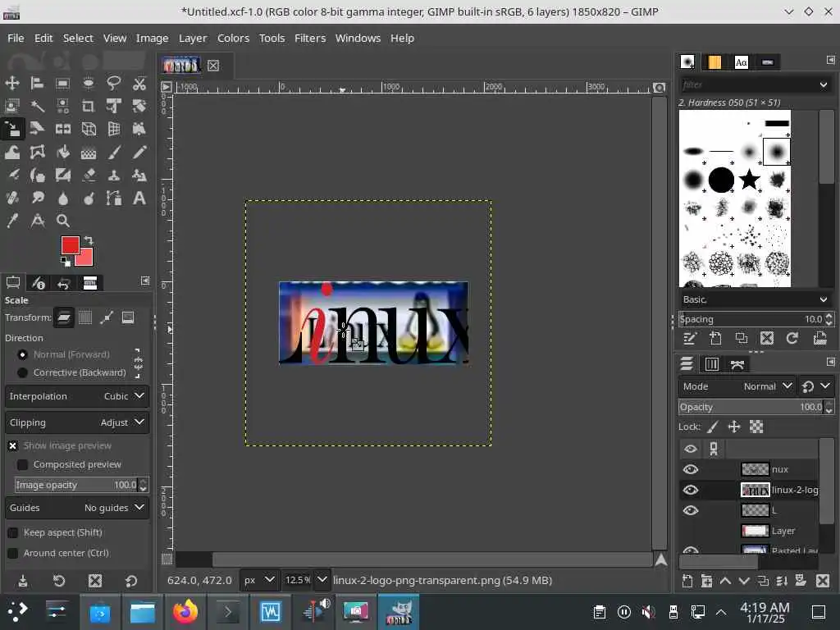Image resolution: width=840 pixels, height=630 pixels.
Task: Toggle lock alpha channel
Action: [x=756, y=427]
